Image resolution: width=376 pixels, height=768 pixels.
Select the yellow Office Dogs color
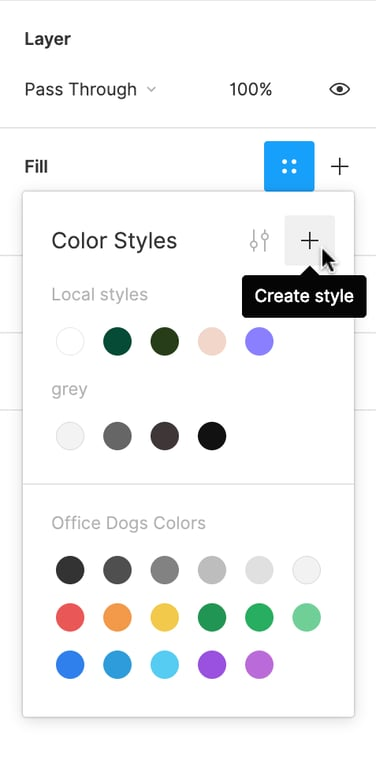164,617
